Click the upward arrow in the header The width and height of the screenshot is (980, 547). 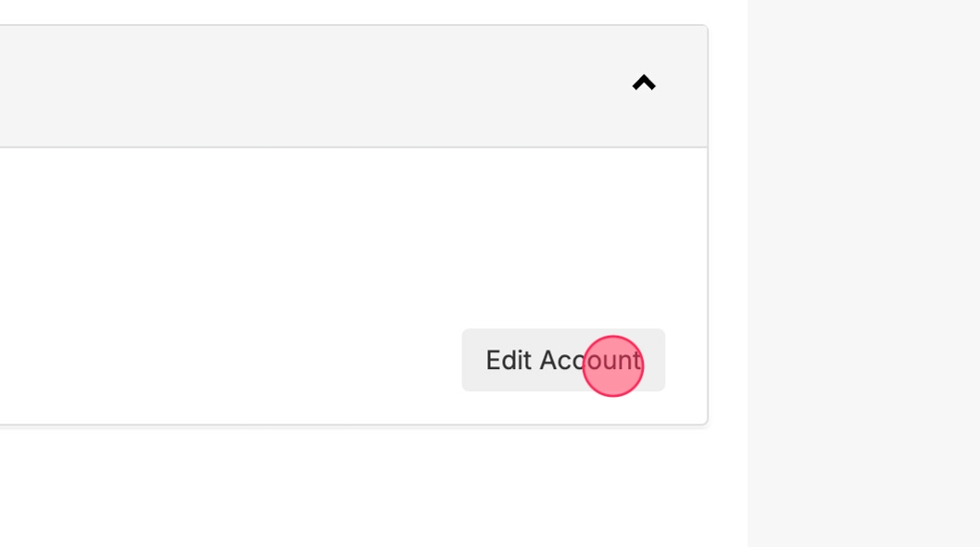(x=644, y=83)
